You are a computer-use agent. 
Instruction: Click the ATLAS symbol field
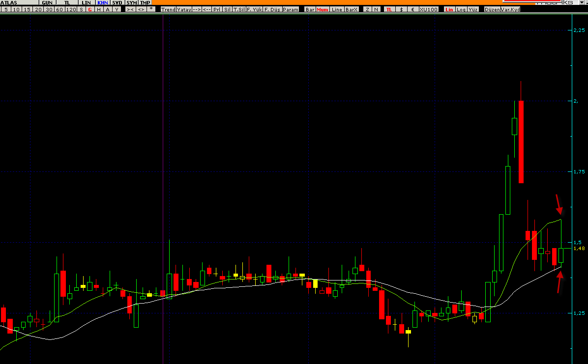(x=19, y=2)
